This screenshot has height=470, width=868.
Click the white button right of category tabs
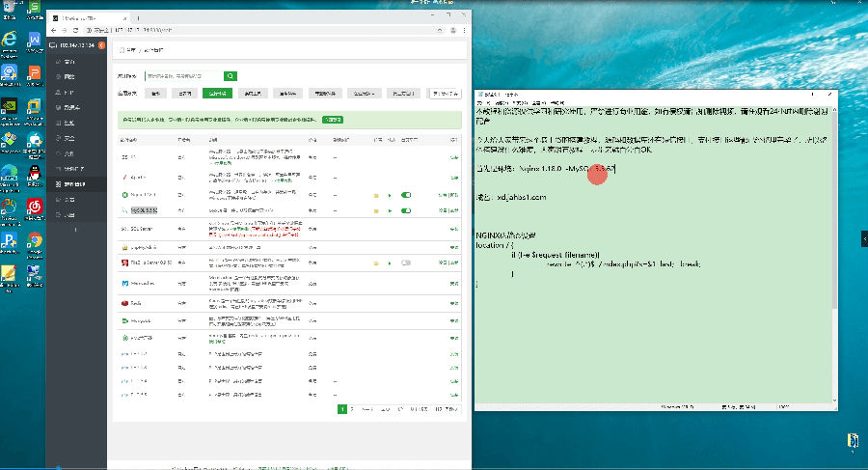click(x=445, y=93)
